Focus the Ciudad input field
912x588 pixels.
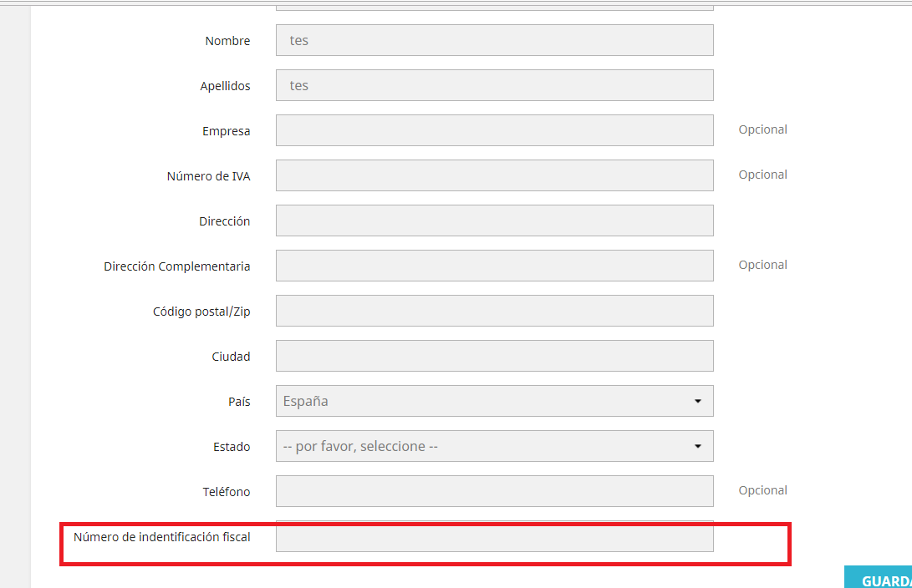coord(494,356)
